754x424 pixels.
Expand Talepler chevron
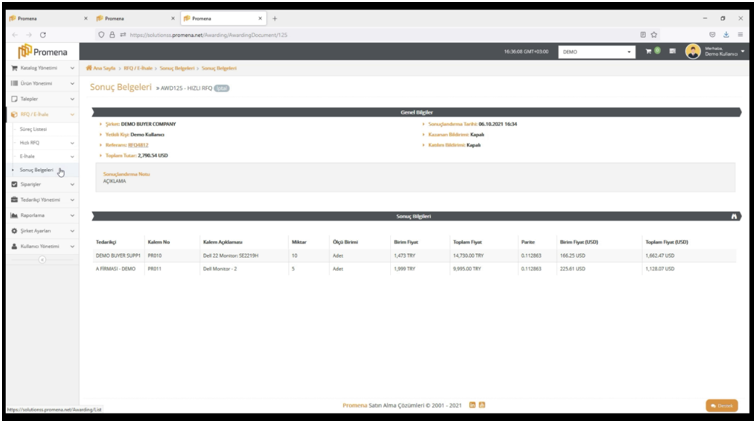tap(72, 99)
